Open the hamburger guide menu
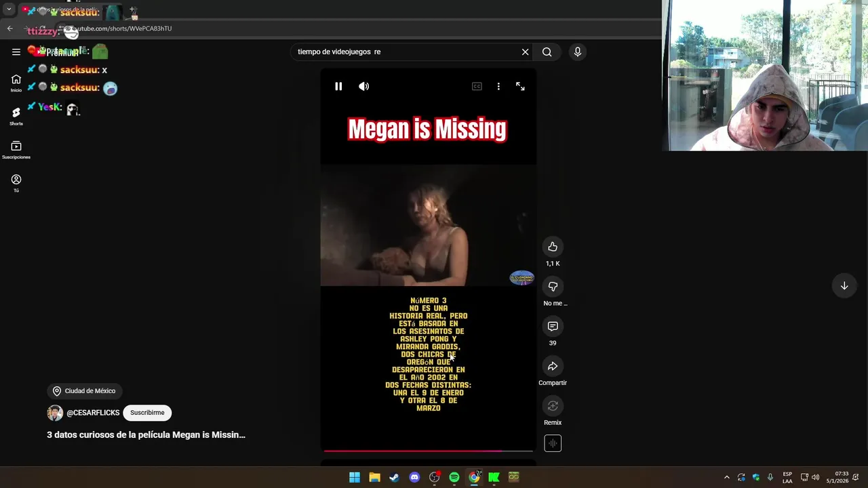 click(x=16, y=52)
